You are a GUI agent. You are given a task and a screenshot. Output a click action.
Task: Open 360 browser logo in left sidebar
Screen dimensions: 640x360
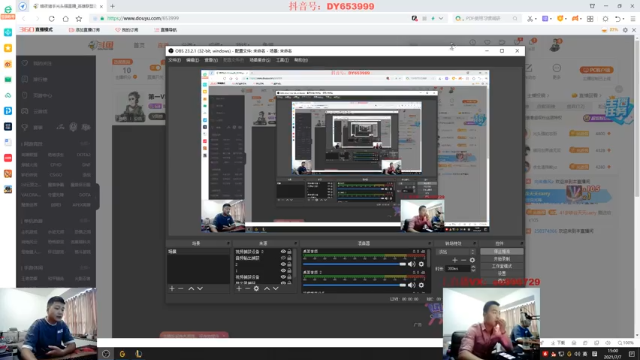coord(8,9)
